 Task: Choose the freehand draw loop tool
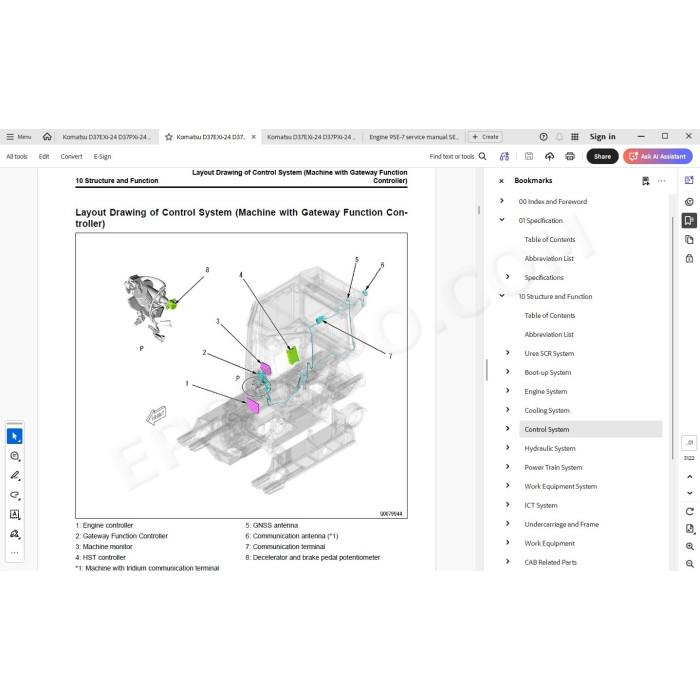[x=15, y=495]
